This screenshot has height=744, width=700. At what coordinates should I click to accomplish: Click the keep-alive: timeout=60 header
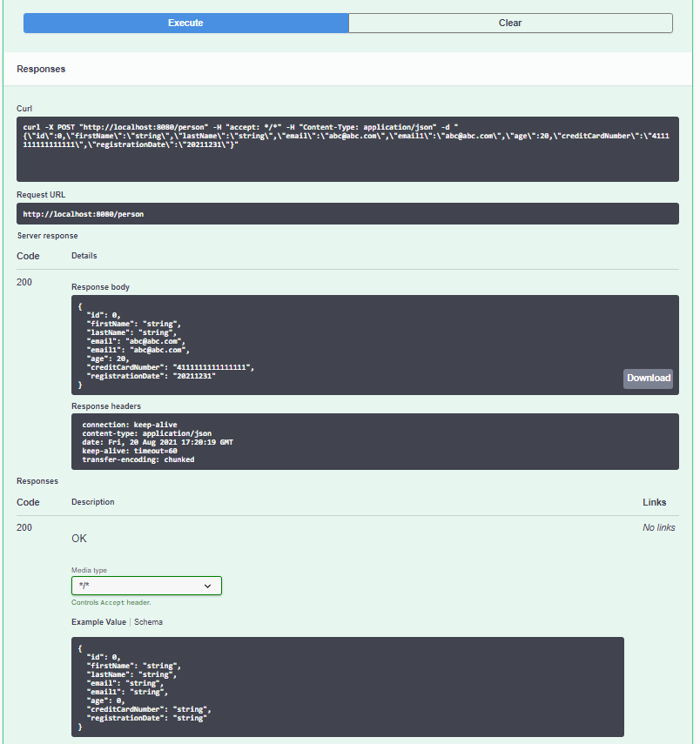130,451
